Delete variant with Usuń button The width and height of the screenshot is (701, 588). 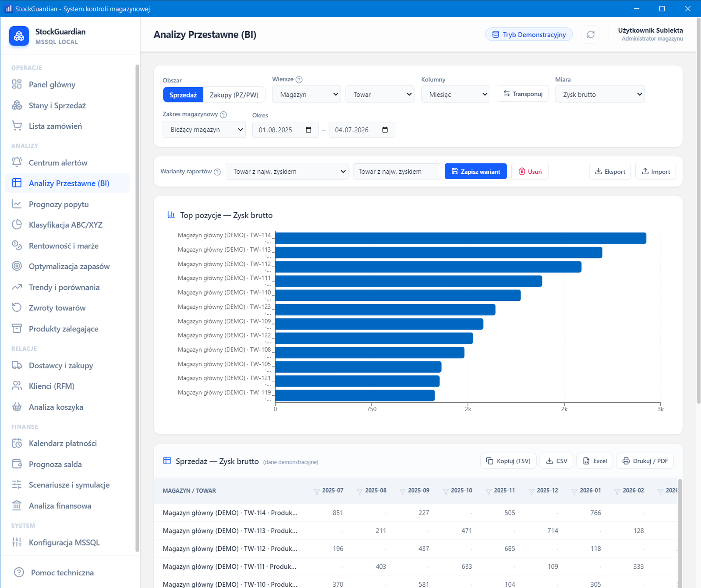pyautogui.click(x=530, y=172)
